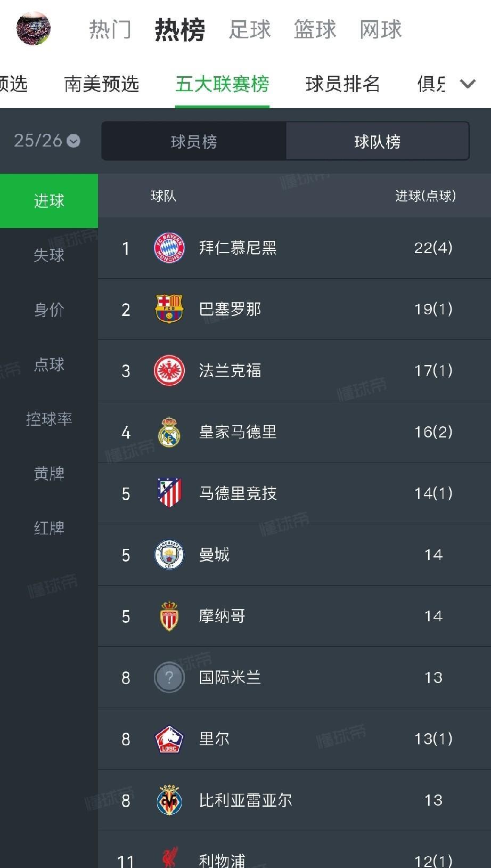Tap the Atlético Madrid crest
The image size is (491, 868).
[169, 493]
